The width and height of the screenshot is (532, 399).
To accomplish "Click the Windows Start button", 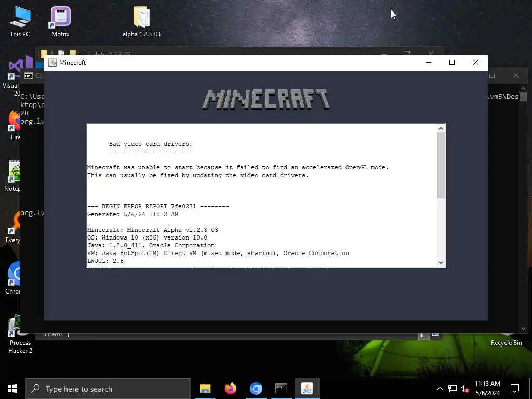I will pyautogui.click(x=12, y=389).
